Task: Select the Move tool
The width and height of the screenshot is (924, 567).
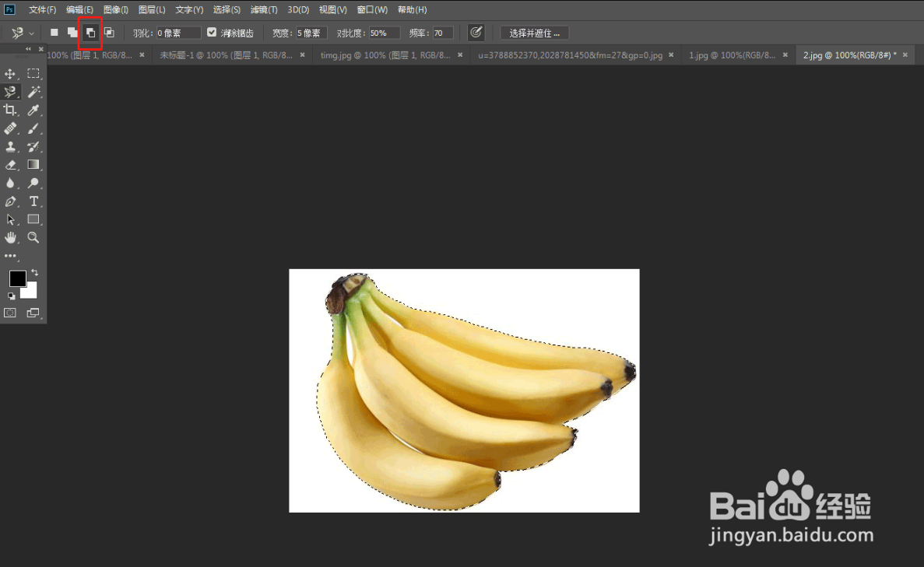Action: pos(11,74)
